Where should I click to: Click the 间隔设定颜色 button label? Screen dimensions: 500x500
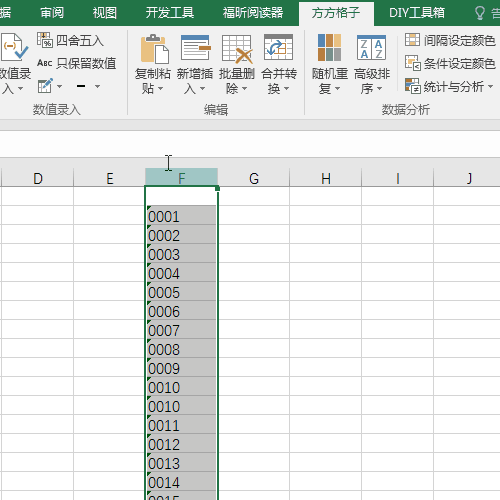click(x=460, y=41)
